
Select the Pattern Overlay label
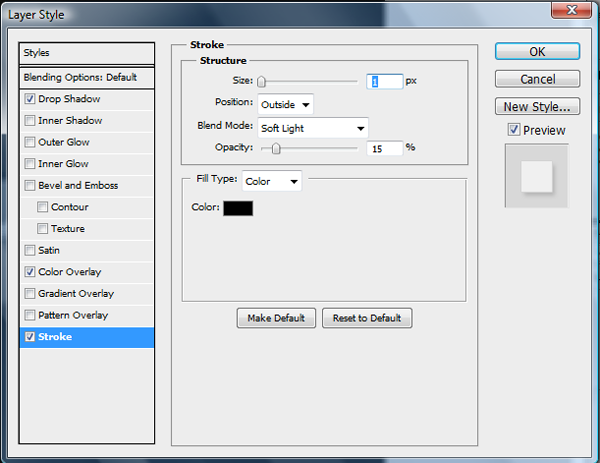coord(73,315)
